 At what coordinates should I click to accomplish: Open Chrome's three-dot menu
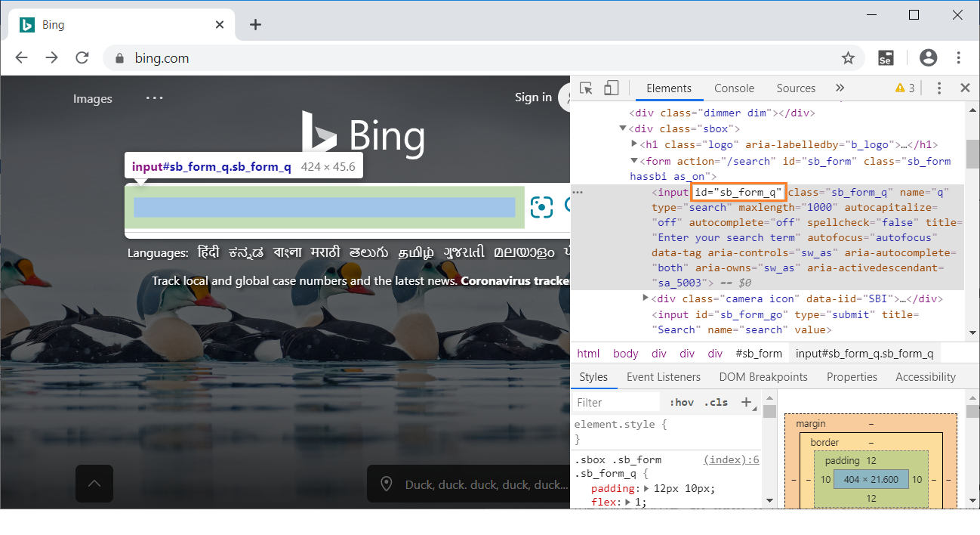point(959,58)
